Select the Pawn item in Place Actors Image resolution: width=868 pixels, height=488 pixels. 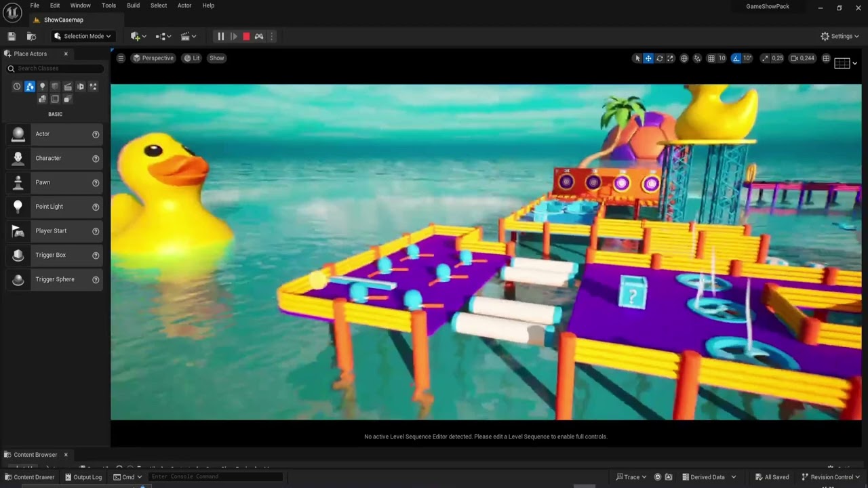click(x=55, y=182)
